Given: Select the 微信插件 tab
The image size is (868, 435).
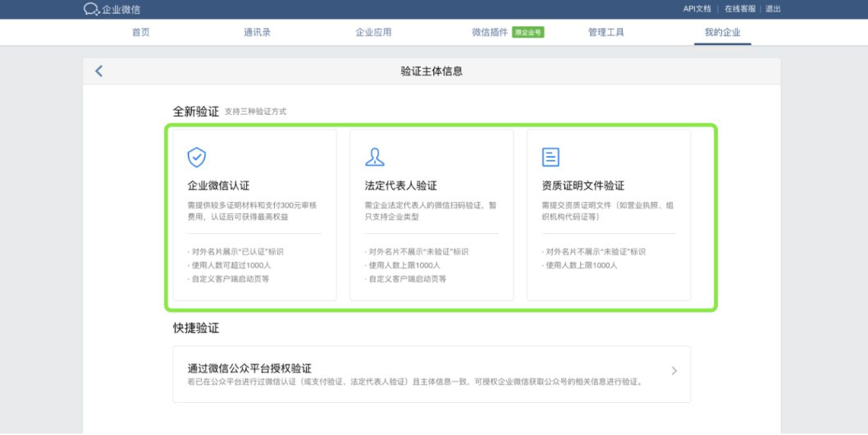Looking at the screenshot, I should point(489,32).
